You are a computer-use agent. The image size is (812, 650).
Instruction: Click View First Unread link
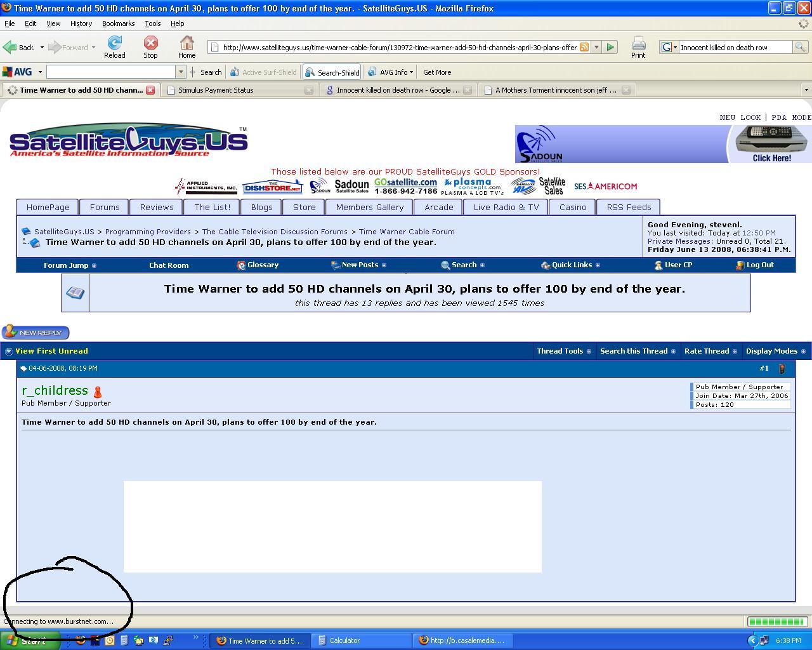(51, 351)
